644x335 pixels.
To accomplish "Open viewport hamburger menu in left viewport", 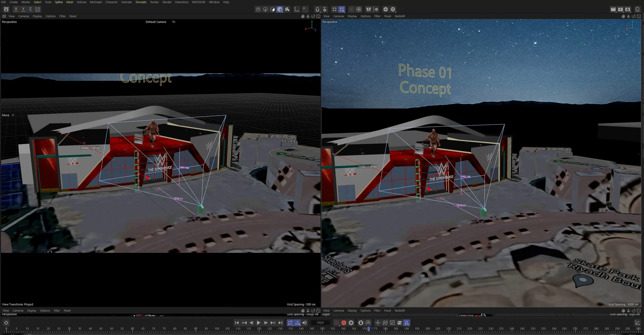I will point(4,16).
